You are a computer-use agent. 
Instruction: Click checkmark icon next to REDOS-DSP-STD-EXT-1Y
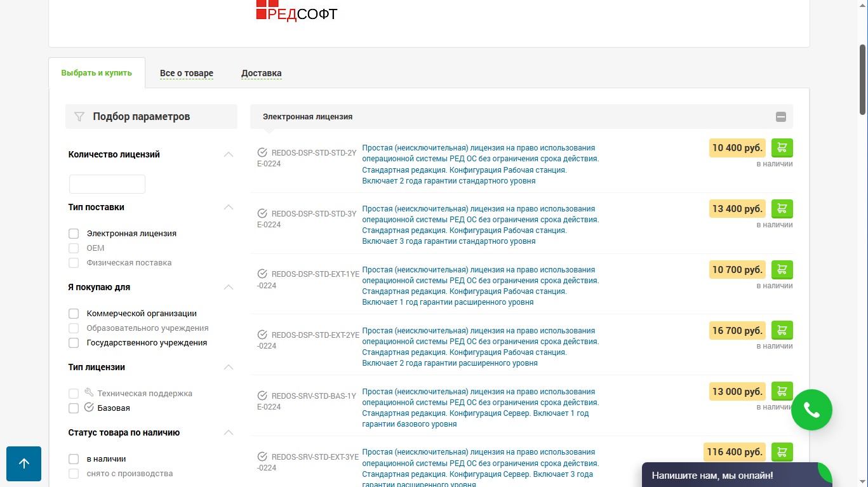[x=262, y=274]
